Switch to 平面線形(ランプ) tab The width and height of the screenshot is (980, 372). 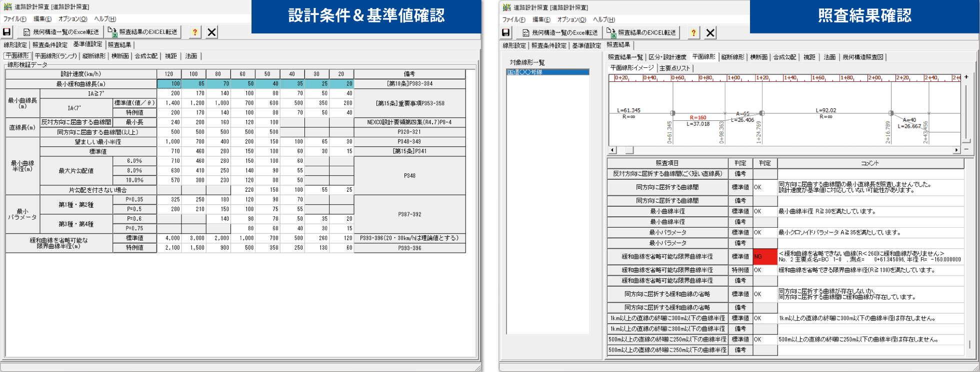coord(55,56)
